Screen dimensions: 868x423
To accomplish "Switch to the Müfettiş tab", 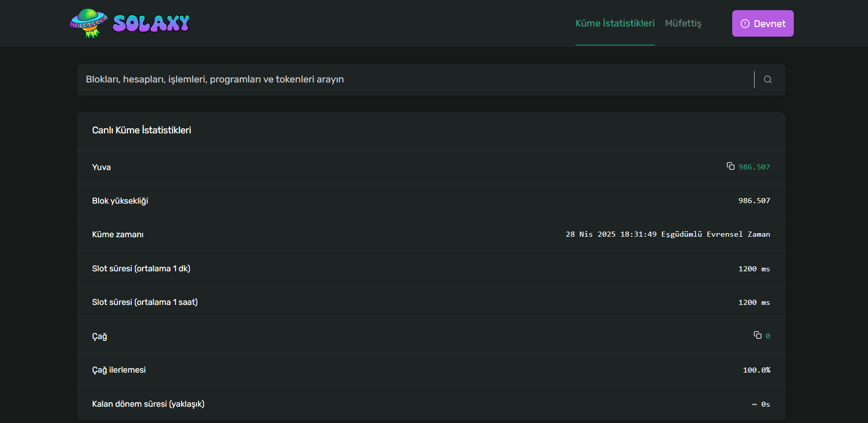I will (683, 23).
